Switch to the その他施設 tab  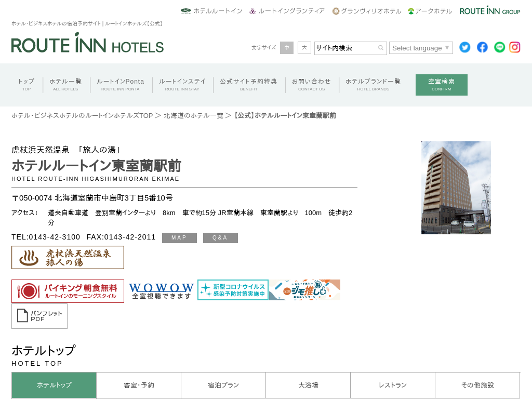coord(477,385)
